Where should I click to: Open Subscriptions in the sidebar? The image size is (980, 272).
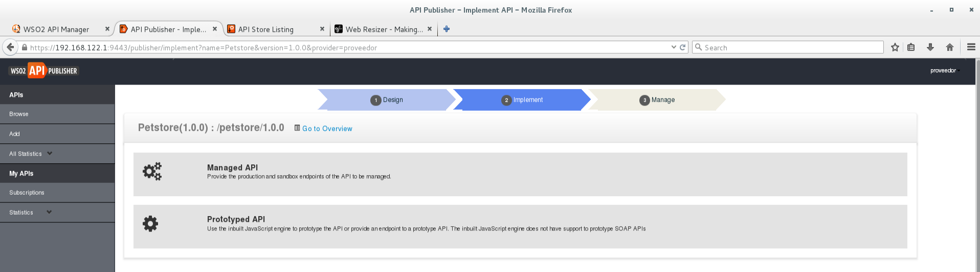(57, 193)
